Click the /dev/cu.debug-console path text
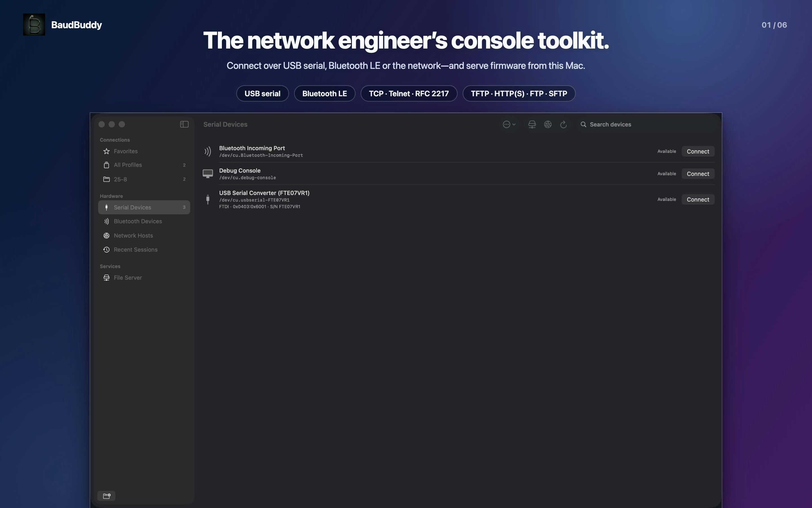812x508 pixels. (247, 178)
